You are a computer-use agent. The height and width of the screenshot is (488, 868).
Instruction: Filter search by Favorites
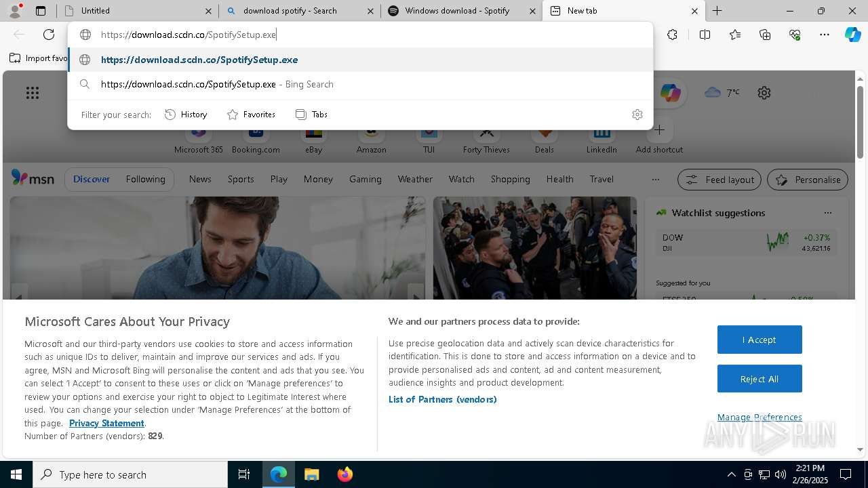click(251, 115)
